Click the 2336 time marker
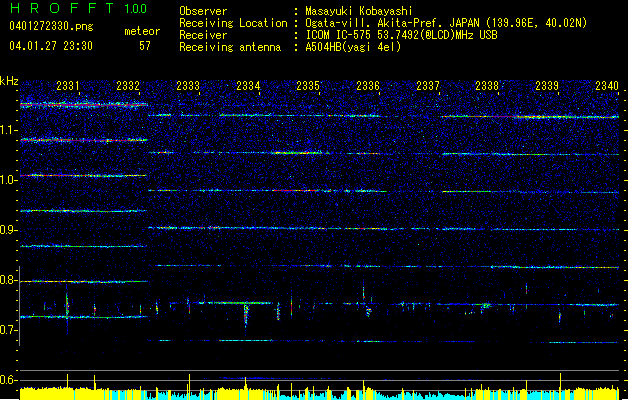The height and width of the screenshot is (400, 629). click(368, 85)
